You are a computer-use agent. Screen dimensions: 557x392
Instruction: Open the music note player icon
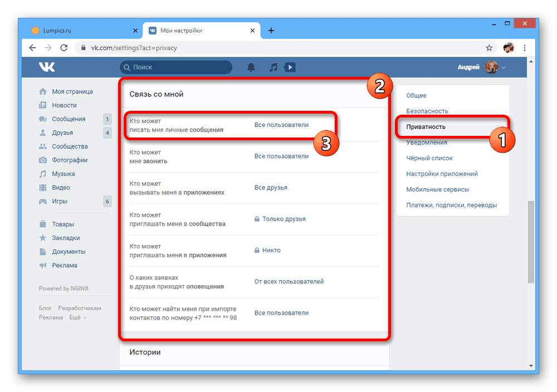(x=273, y=67)
